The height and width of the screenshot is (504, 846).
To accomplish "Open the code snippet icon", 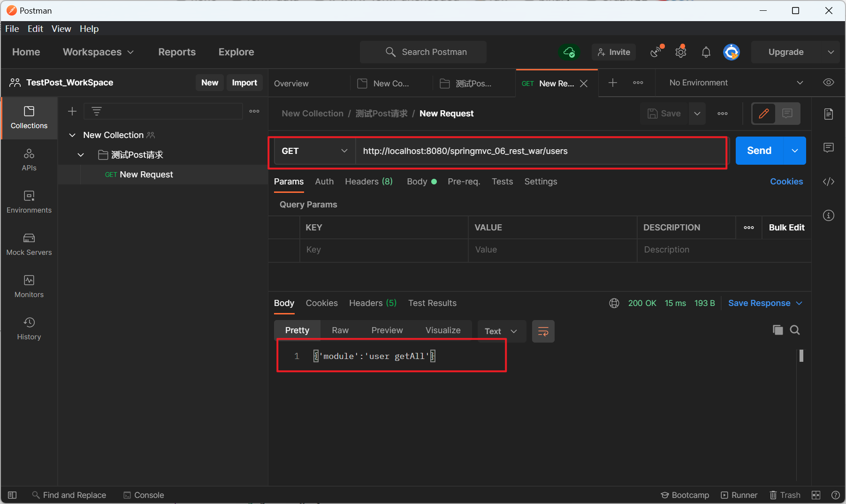I will (x=829, y=182).
